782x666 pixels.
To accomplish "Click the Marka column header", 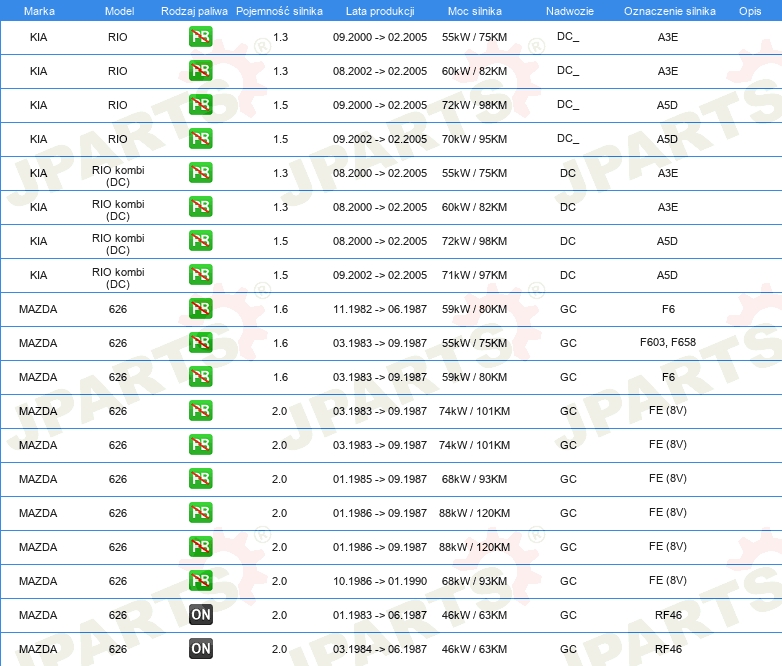I will click(x=39, y=11).
